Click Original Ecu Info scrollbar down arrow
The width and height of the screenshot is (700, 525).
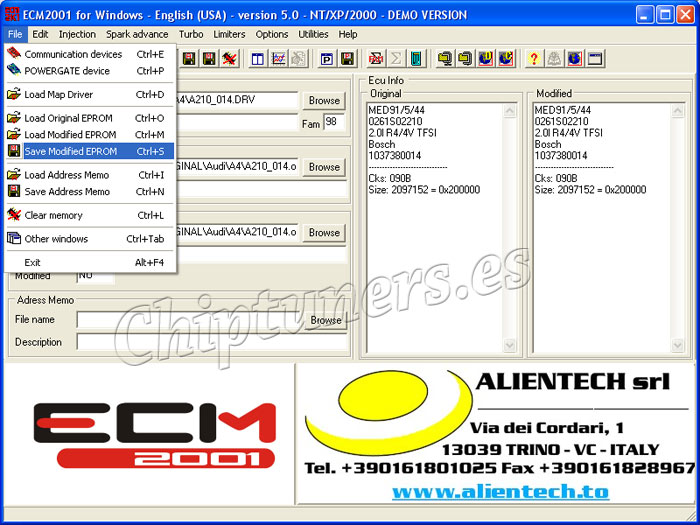pyautogui.click(x=509, y=345)
